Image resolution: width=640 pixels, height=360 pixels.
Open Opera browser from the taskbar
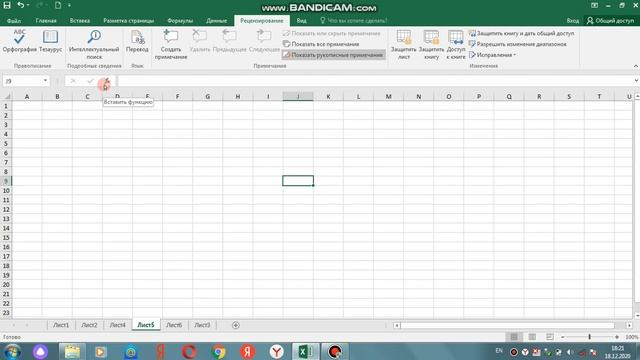(189, 351)
